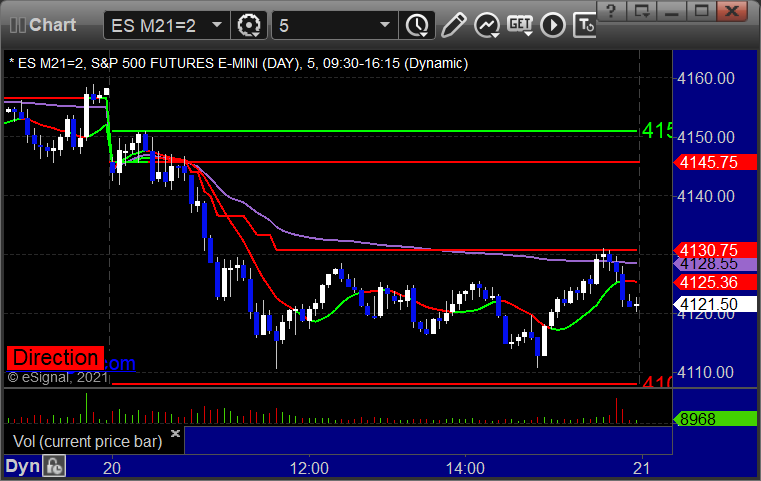
Task: Click the GET data icon
Action: 520,25
